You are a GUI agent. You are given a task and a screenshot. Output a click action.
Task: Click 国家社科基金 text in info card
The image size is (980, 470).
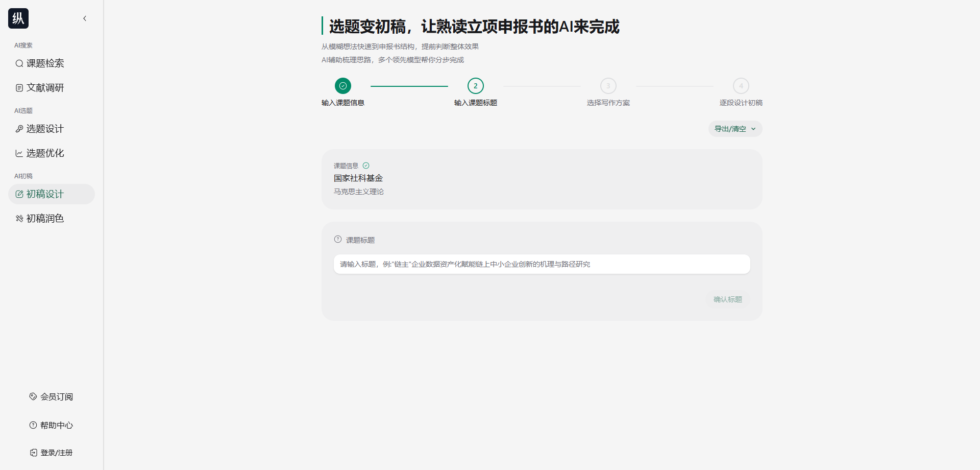[x=358, y=178]
